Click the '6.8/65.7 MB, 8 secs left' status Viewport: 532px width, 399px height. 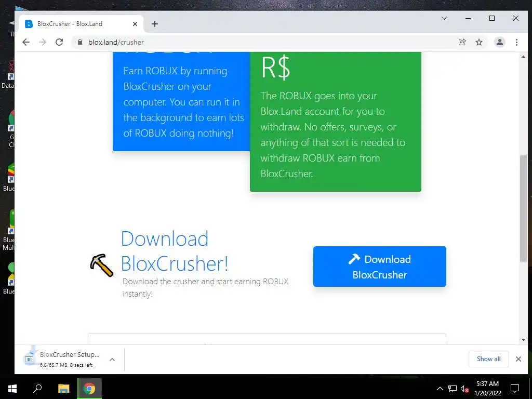click(66, 365)
